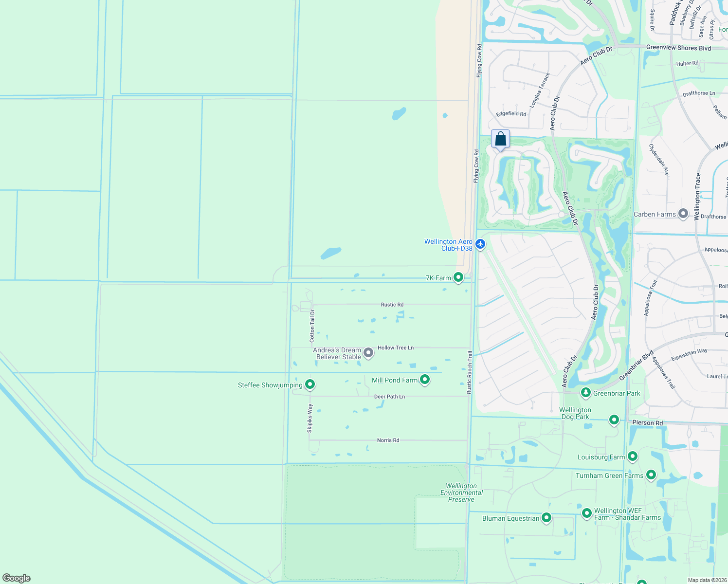The height and width of the screenshot is (584, 728).
Task: Click the 7K Farm green marker
Action: pyautogui.click(x=457, y=277)
